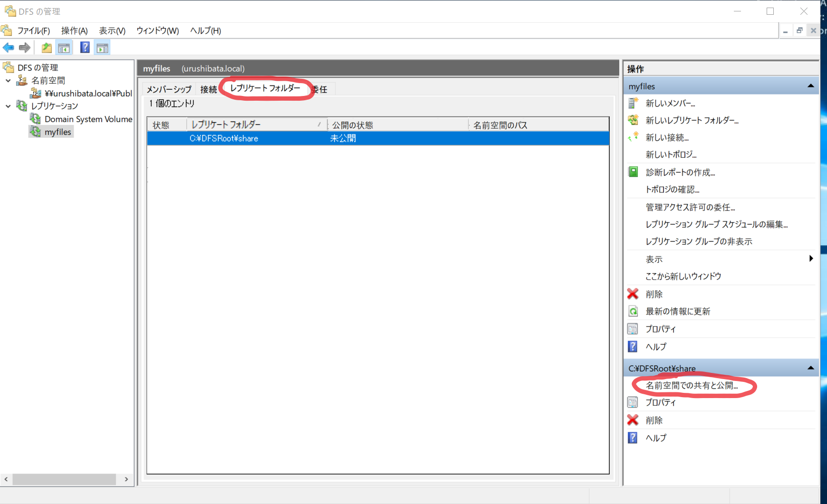Viewport: 827px width, 504px height.
Task: Click the ヘルプ icon under myfiles actions
Action: [633, 346]
